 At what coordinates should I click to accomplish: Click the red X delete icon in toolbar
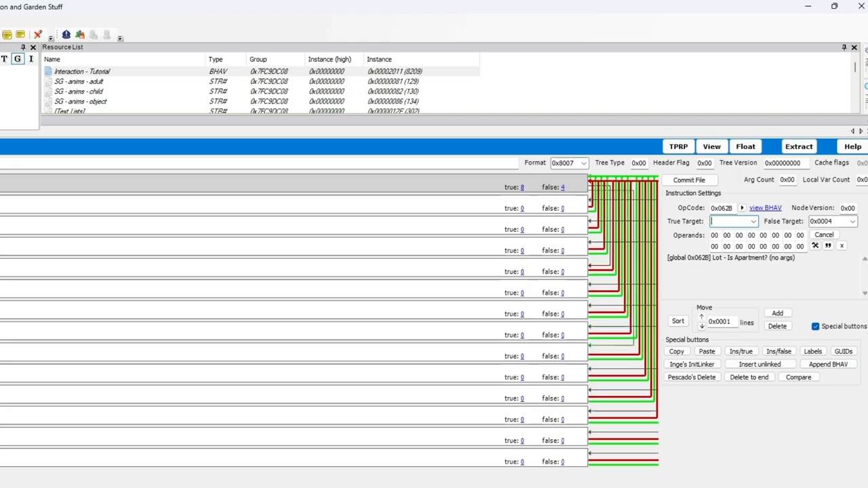38,35
